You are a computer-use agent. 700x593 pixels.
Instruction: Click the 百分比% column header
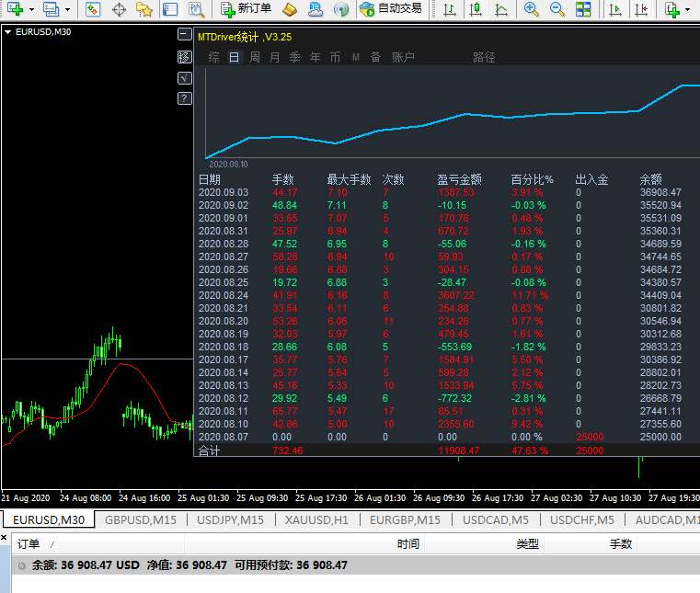[533, 179]
